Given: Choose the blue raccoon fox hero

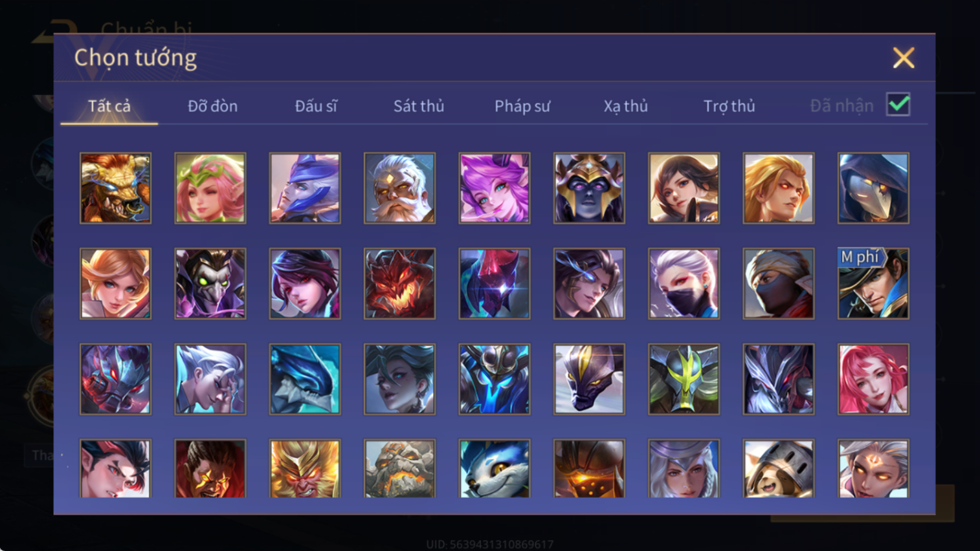Looking at the screenshot, I should pos(495,469).
